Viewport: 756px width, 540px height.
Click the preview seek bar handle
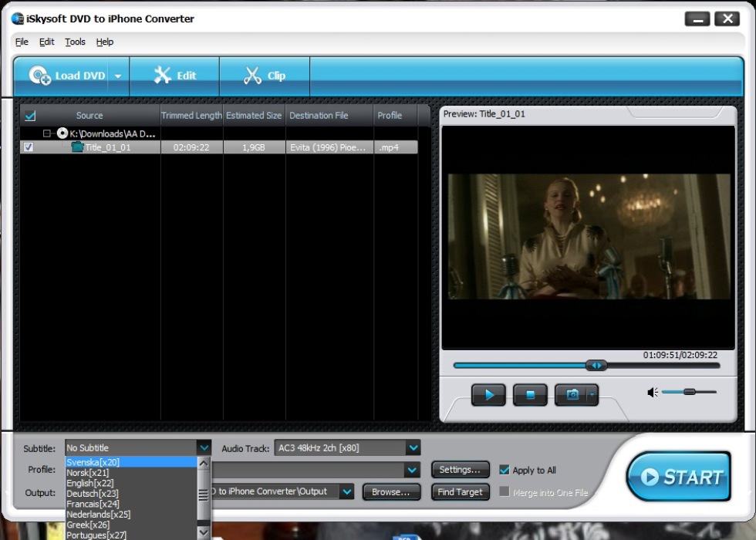(596, 366)
